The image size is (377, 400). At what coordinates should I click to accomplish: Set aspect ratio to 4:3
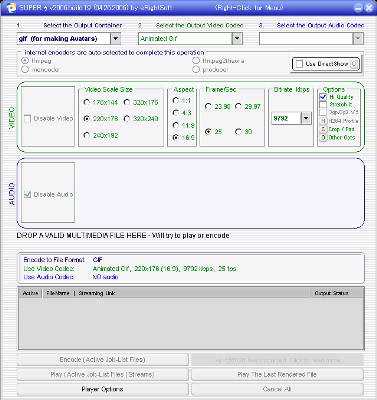coord(176,113)
